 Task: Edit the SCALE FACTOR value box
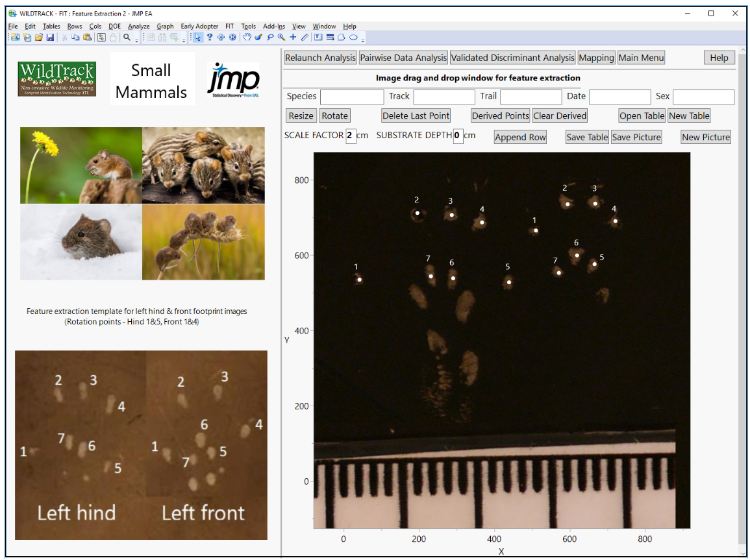pos(351,136)
